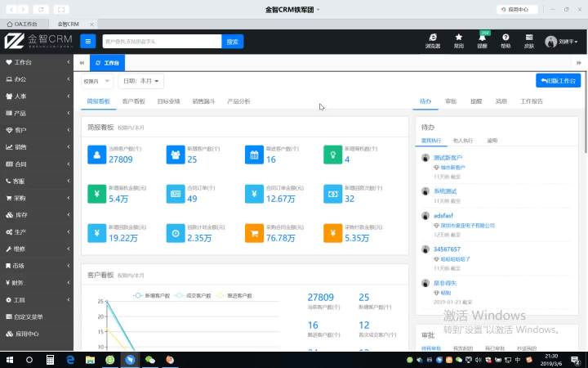This screenshot has width=588, height=368.
Task: Open 自定义菜单 in the sidebar
Action: tap(37, 317)
